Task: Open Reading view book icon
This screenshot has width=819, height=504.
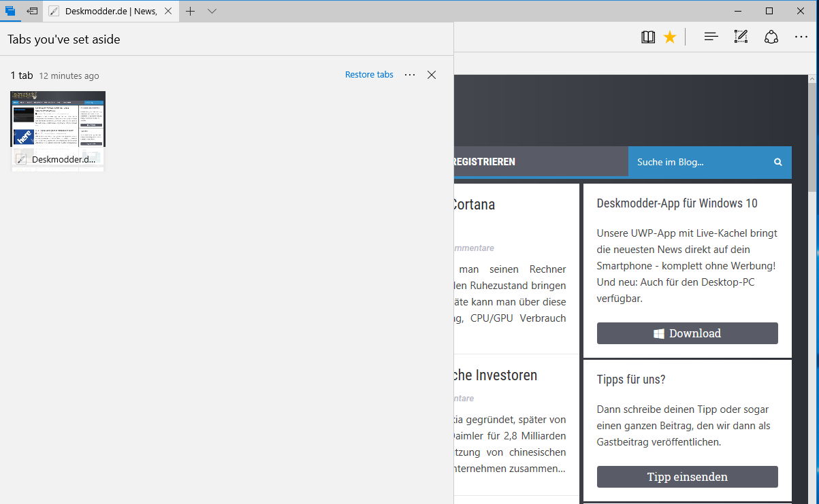Action: [x=648, y=37]
